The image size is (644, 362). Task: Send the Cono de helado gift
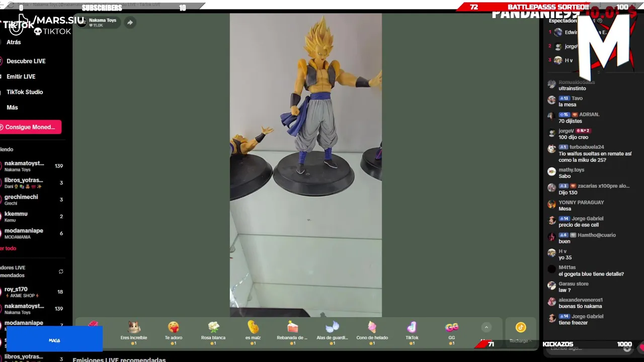click(372, 332)
